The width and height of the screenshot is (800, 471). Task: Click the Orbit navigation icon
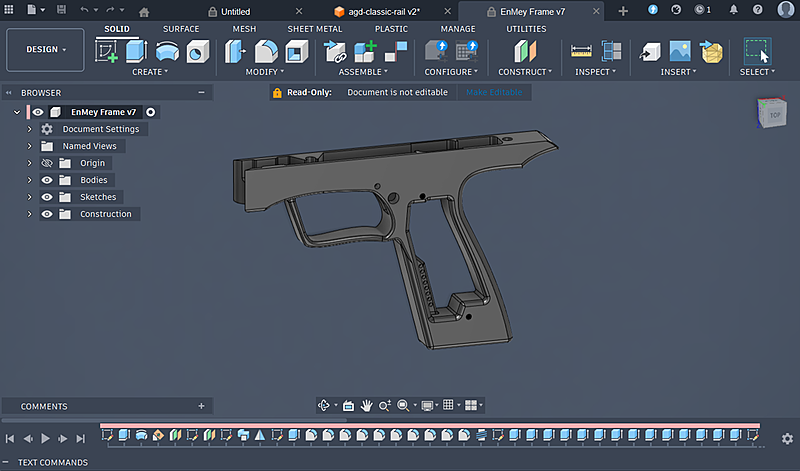(x=323, y=405)
